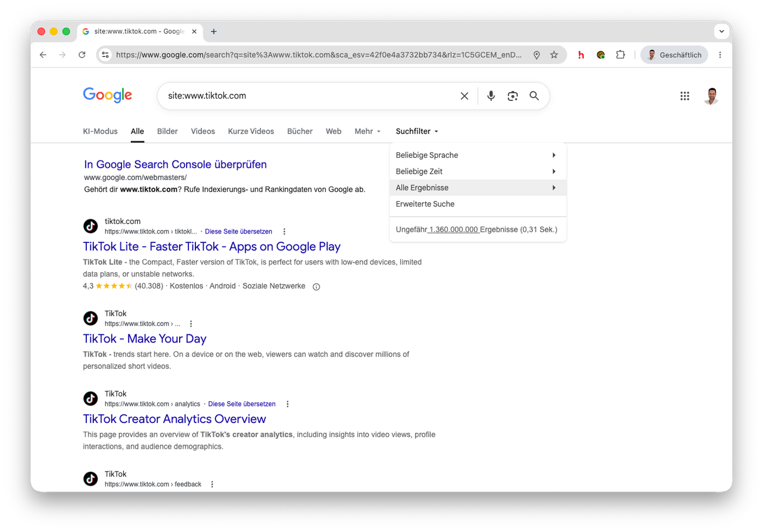
Task: Switch to the Kurze Videos tab
Action: 251,131
